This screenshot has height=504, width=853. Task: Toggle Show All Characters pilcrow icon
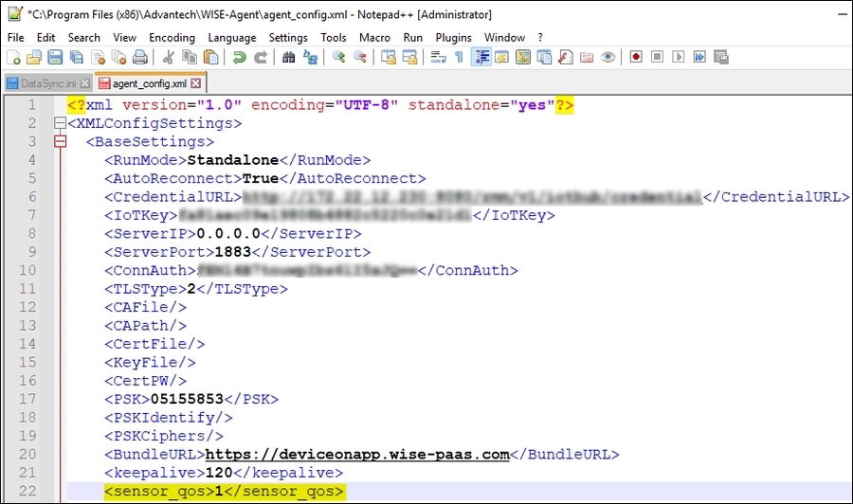point(460,58)
